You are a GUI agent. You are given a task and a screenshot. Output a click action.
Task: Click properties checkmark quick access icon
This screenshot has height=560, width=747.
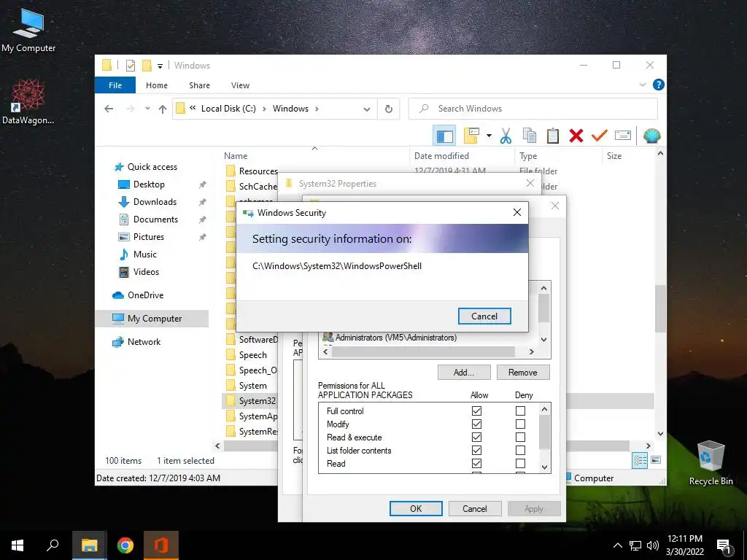pos(131,66)
